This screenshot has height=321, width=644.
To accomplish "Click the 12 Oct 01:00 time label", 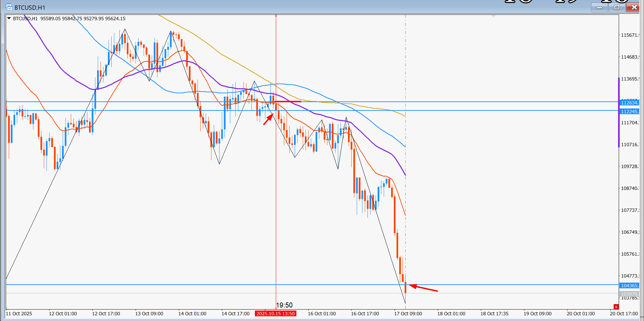I will 63,314.
